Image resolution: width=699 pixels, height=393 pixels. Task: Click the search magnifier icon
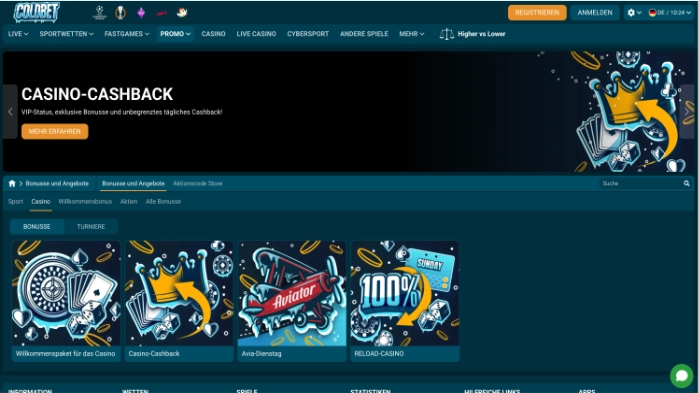[687, 183]
